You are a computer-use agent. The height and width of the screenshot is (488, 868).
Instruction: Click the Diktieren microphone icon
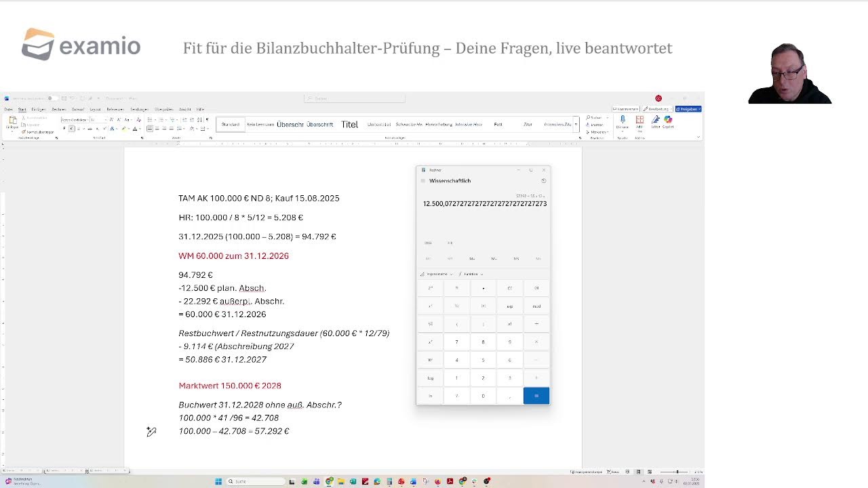pos(623,121)
